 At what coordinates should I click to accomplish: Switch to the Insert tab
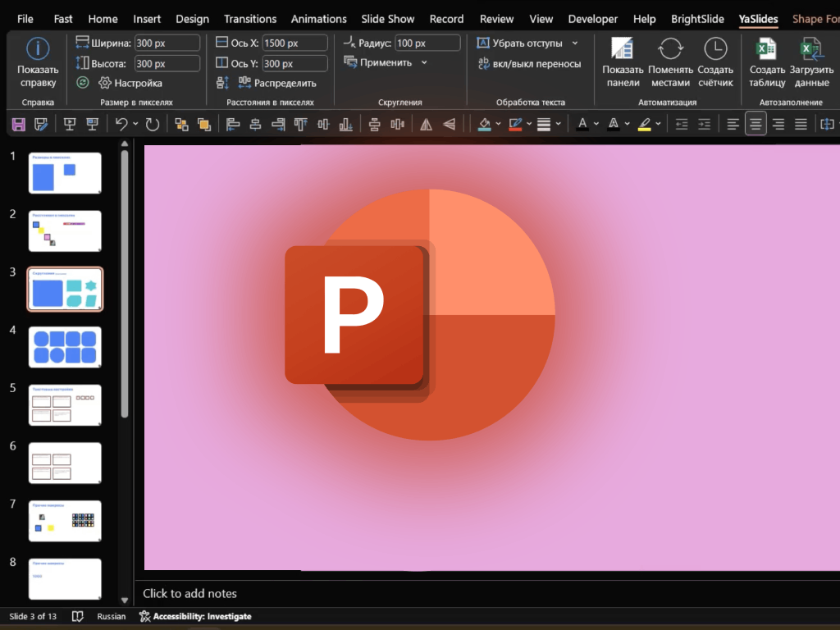pos(147,20)
